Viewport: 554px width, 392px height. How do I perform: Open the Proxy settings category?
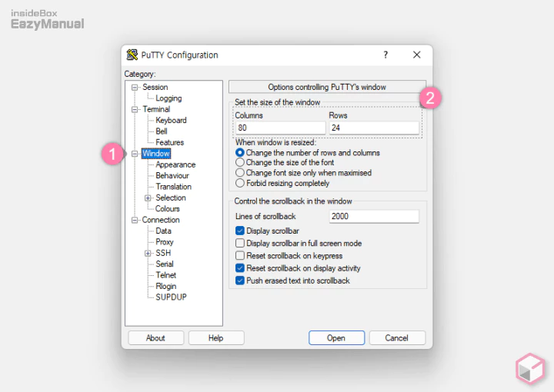(165, 241)
